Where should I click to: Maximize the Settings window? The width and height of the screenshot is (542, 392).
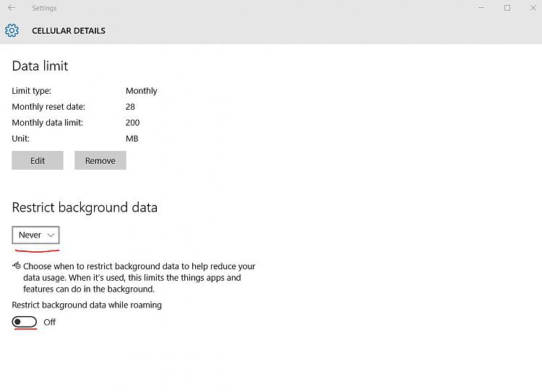click(507, 8)
